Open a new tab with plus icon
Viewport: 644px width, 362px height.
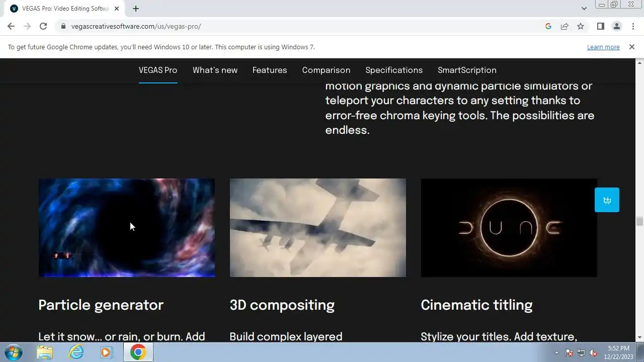tap(136, 9)
